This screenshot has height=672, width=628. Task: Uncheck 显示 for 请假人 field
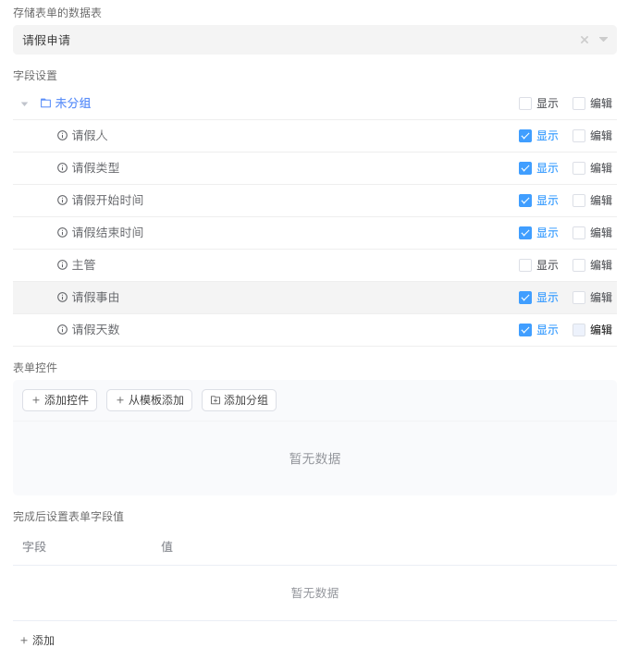[x=525, y=136]
